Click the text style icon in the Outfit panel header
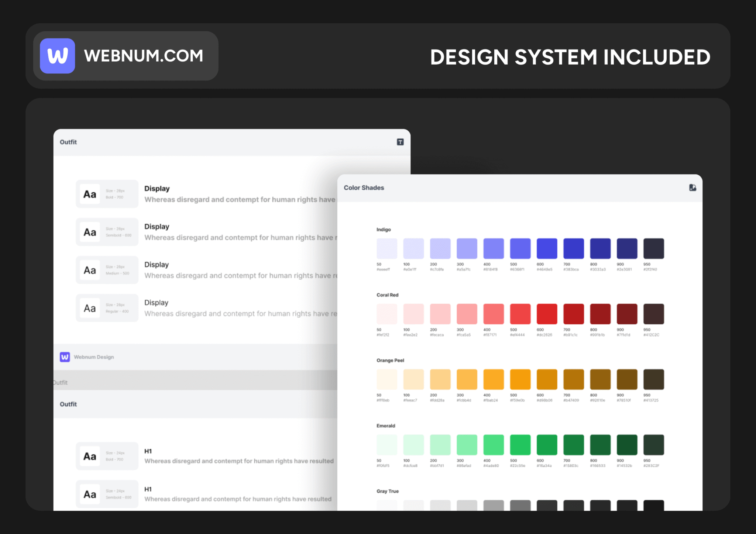The image size is (756, 534). click(400, 142)
